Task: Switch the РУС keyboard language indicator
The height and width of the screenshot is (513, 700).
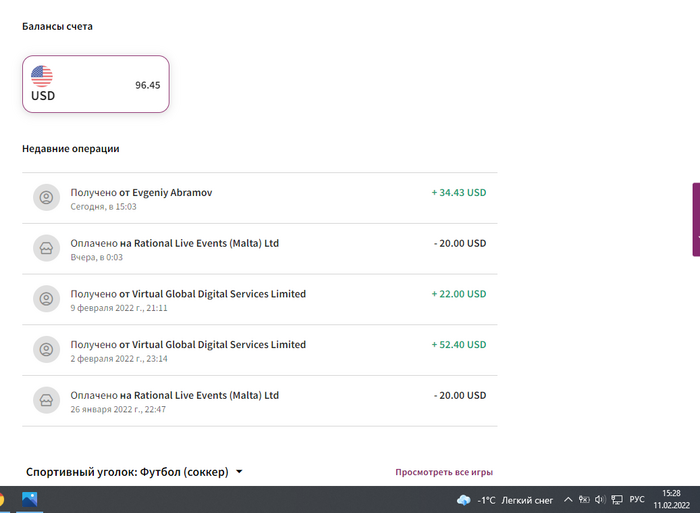Action: (x=637, y=499)
